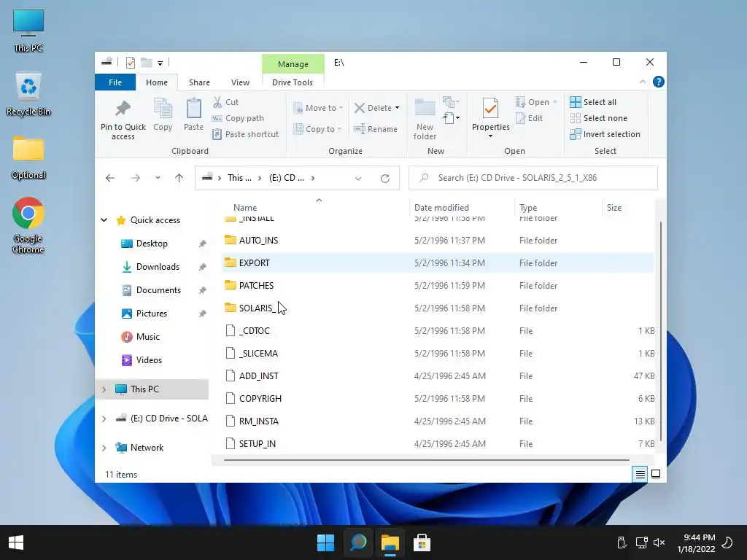Image resolution: width=747 pixels, height=560 pixels.
Task: Open the Move to dropdown
Action: click(318, 108)
